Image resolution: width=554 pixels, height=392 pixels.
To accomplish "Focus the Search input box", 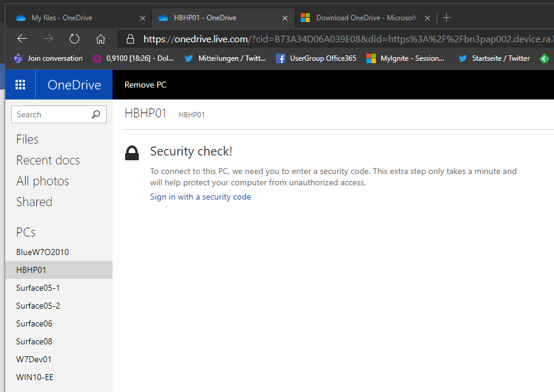I will point(51,114).
